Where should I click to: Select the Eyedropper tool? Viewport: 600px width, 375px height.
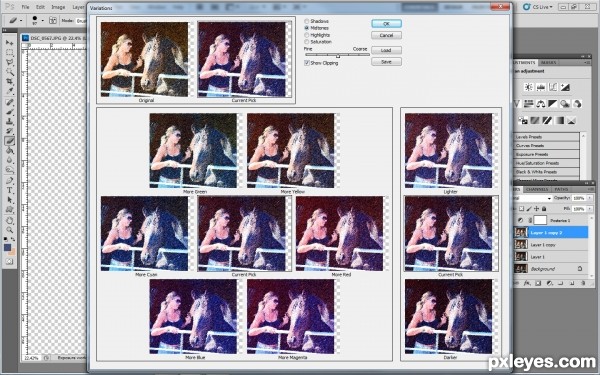(x=10, y=91)
